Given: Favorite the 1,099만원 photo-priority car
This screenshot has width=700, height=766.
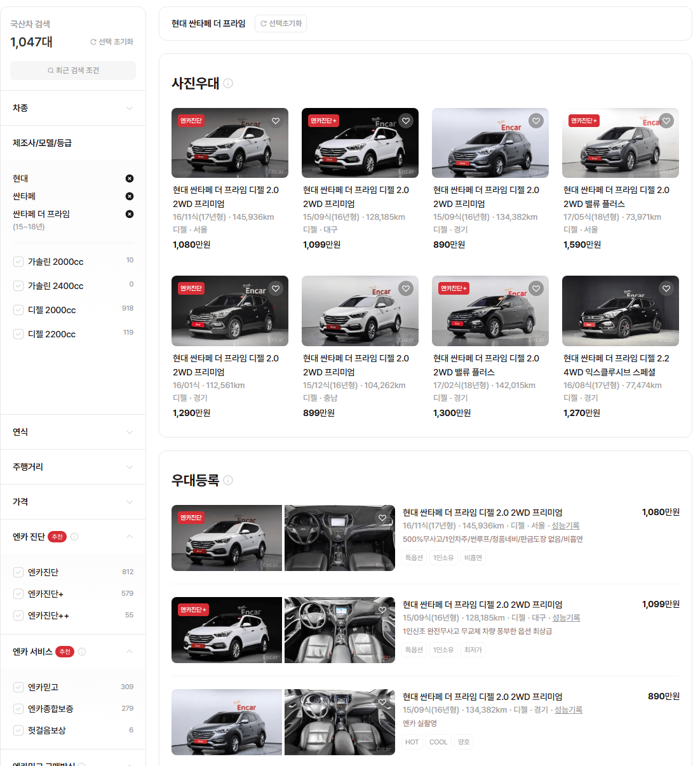Looking at the screenshot, I should (406, 121).
